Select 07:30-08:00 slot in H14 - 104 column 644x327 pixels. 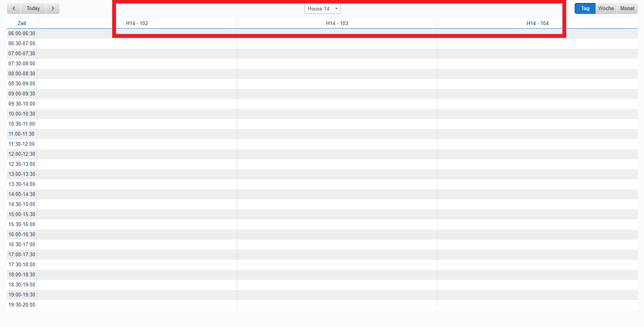pos(537,64)
